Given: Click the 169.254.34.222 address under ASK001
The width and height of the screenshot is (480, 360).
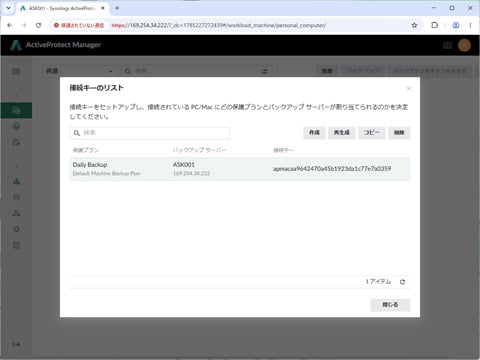Looking at the screenshot, I should tap(191, 173).
